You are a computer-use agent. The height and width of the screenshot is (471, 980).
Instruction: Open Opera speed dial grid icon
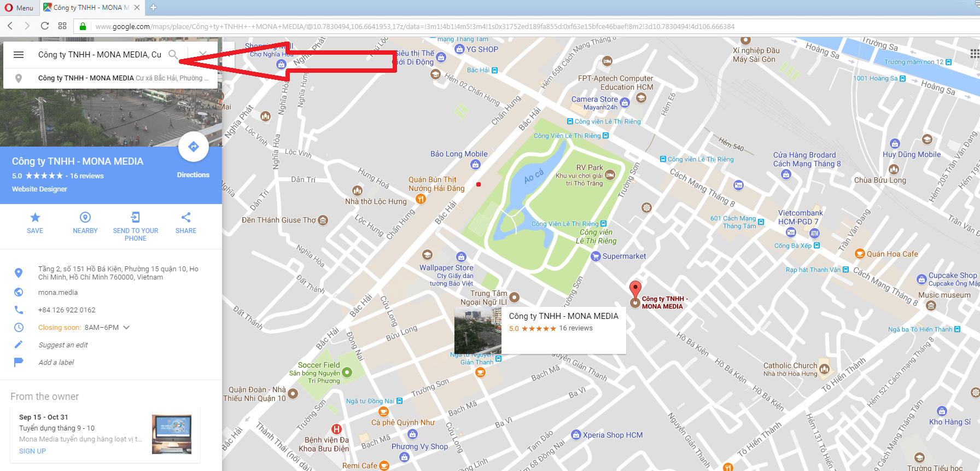tap(62, 26)
